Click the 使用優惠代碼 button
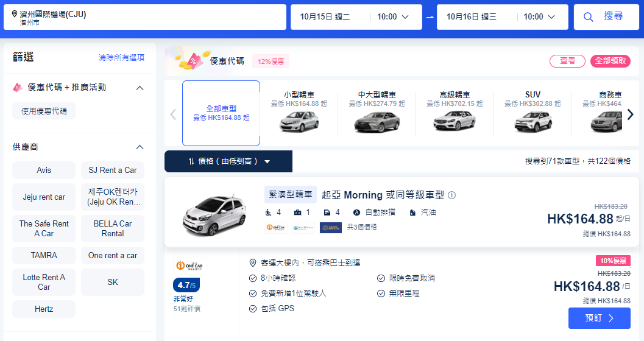This screenshot has height=341, width=644. click(44, 111)
